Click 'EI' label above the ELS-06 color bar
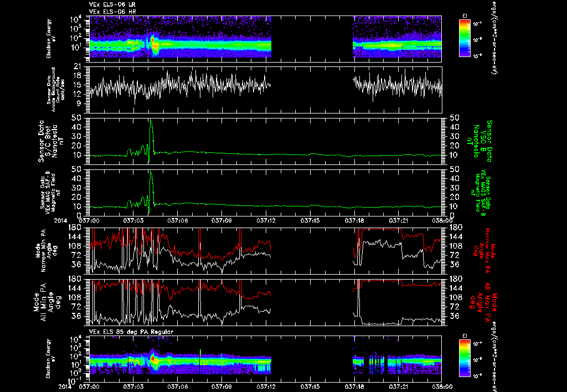Viewport: 567px width, 392px height. click(465, 16)
